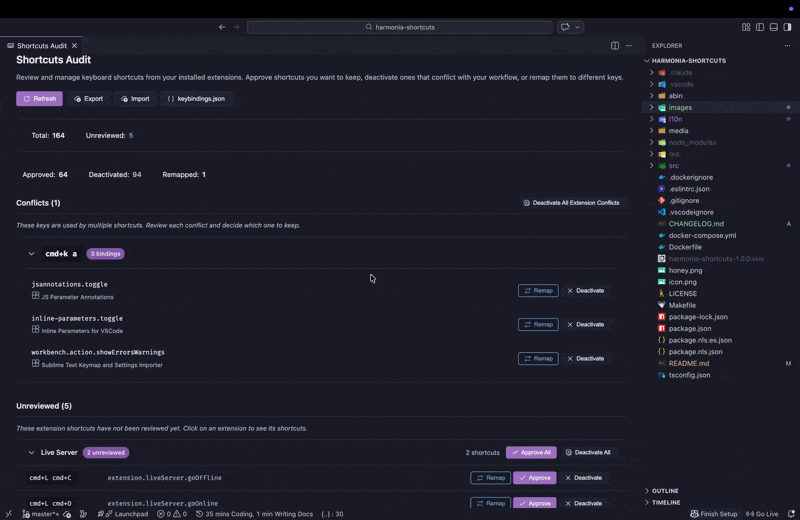Open package.json in Explorer
The width and height of the screenshot is (800, 520).
pos(690,329)
